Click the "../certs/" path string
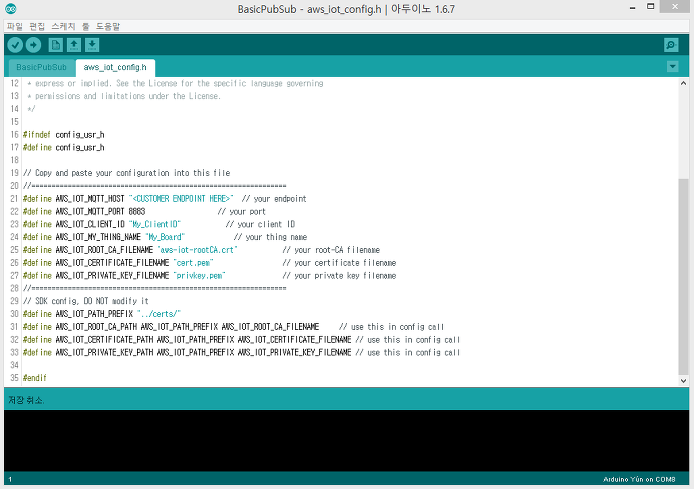 click(x=159, y=314)
